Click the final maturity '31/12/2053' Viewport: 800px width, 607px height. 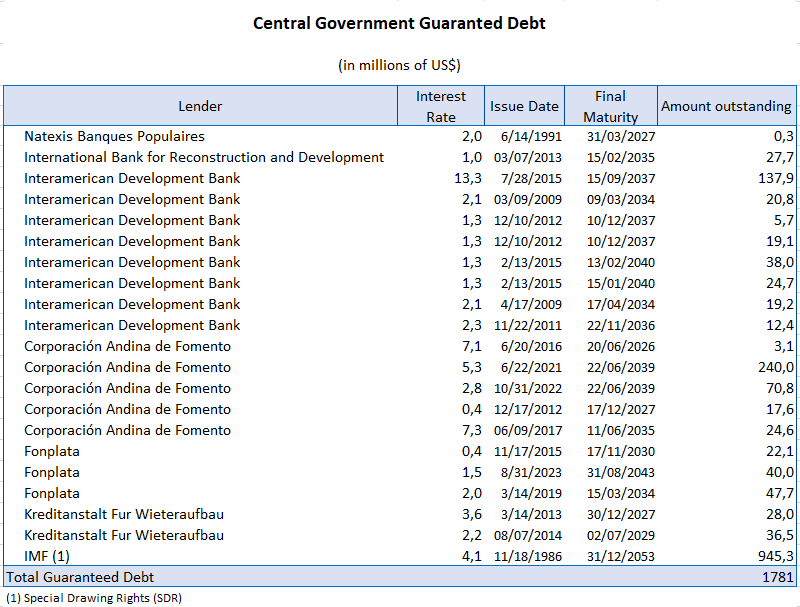[621, 557]
